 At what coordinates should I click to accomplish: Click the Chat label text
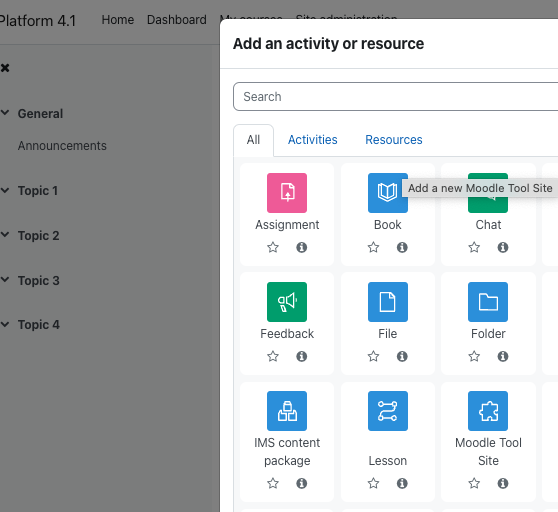click(x=488, y=225)
